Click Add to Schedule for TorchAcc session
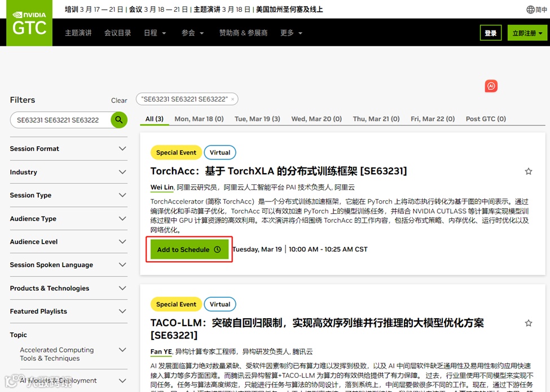 pos(190,250)
